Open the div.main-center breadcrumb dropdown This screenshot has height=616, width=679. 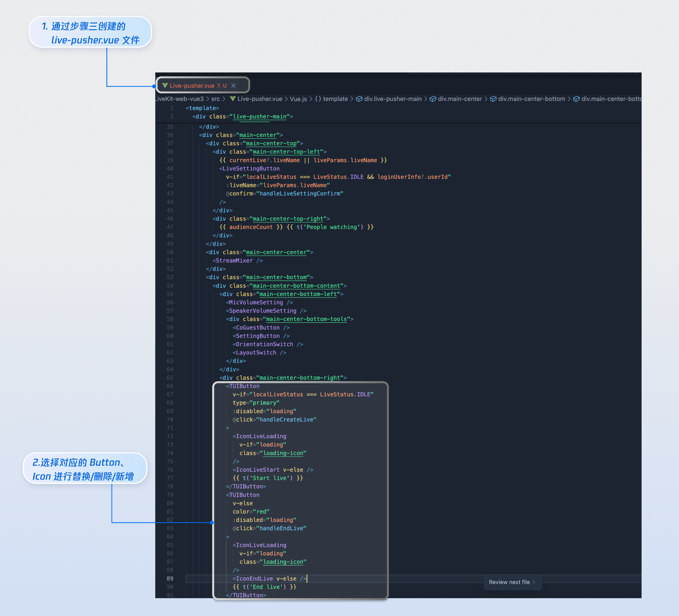460,99
